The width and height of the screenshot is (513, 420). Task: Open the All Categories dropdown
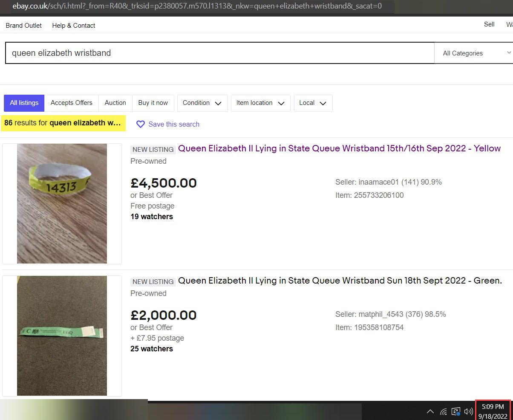(x=473, y=53)
